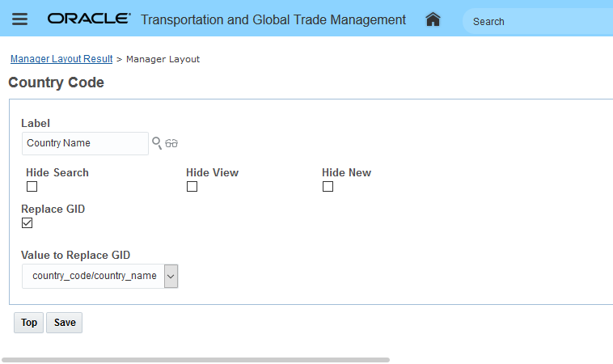Click the Label input field
Image resolution: width=613 pixels, height=364 pixels.
coord(85,143)
